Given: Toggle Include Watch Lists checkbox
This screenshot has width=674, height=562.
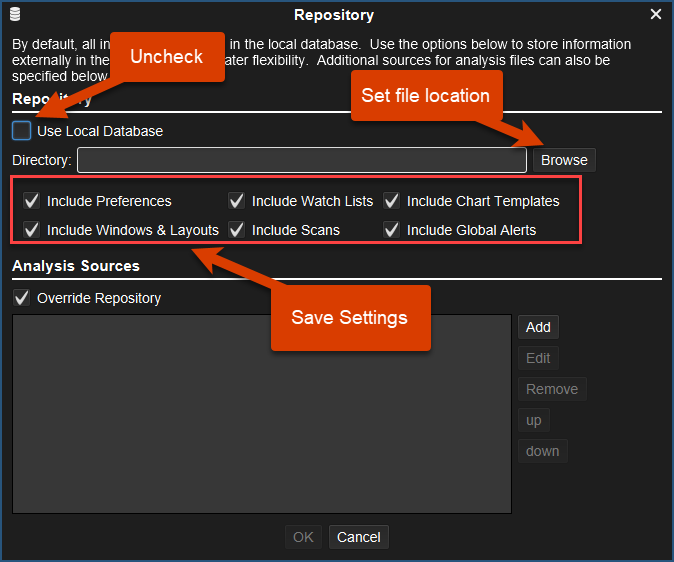Looking at the screenshot, I should (237, 201).
